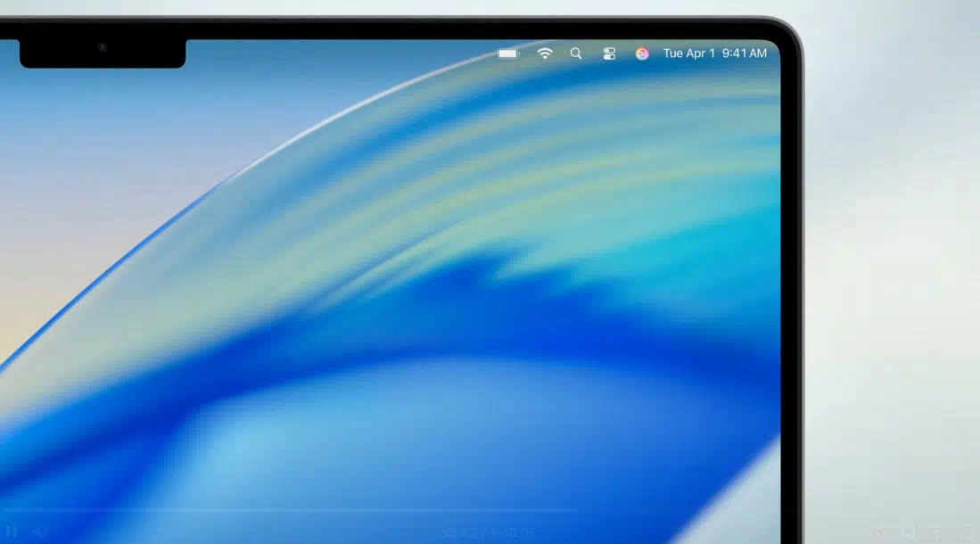The width and height of the screenshot is (980, 544).
Task: Open the video player settings gear
Action: 879,532
